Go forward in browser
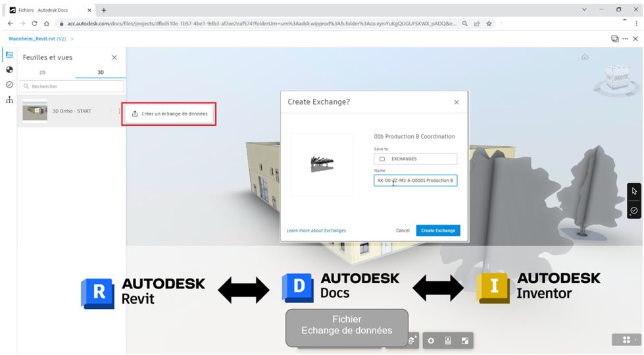 click(22, 24)
